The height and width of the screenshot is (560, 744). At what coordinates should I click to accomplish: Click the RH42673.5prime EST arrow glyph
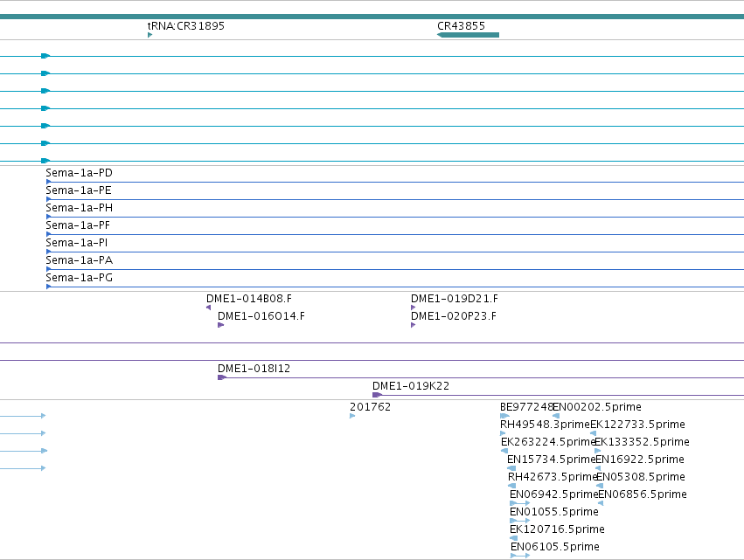[x=511, y=486]
